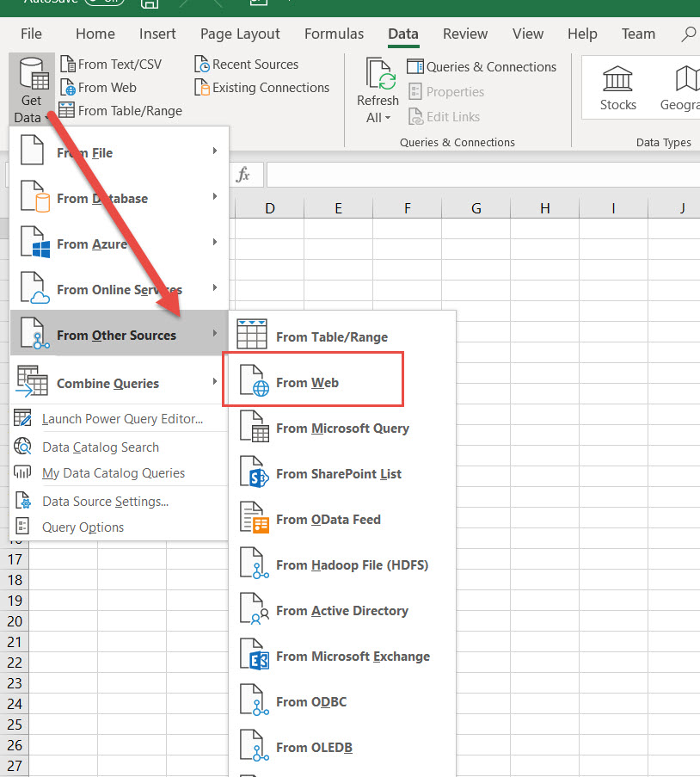Click From Text/CSV in the ribbon
The height and width of the screenshot is (777, 700).
click(110, 65)
